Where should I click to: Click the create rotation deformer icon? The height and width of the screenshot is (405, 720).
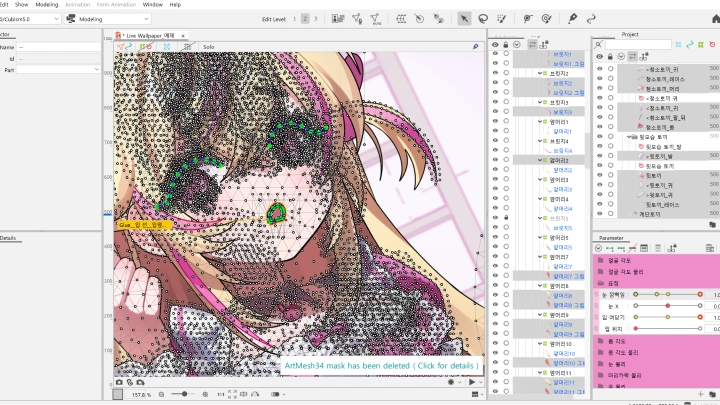[x=419, y=19]
